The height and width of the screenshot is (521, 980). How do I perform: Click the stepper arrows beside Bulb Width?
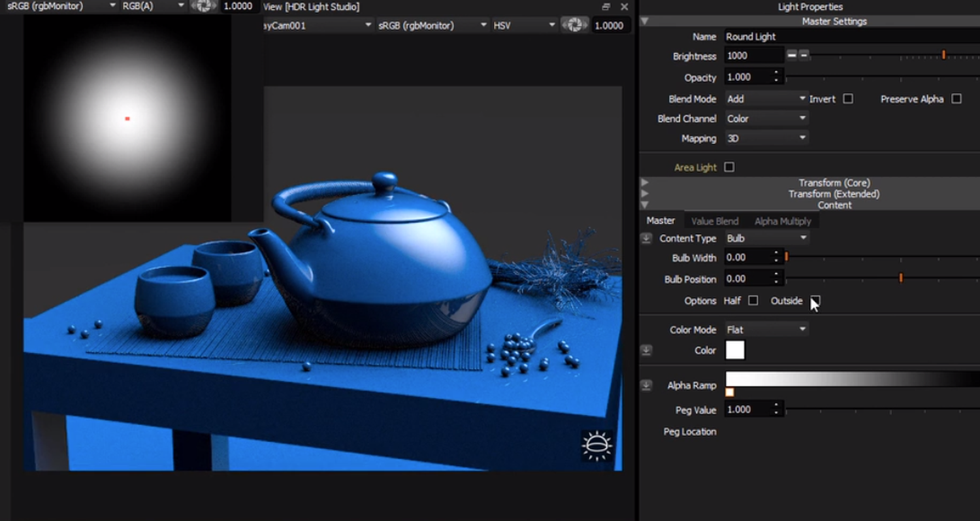click(x=776, y=258)
